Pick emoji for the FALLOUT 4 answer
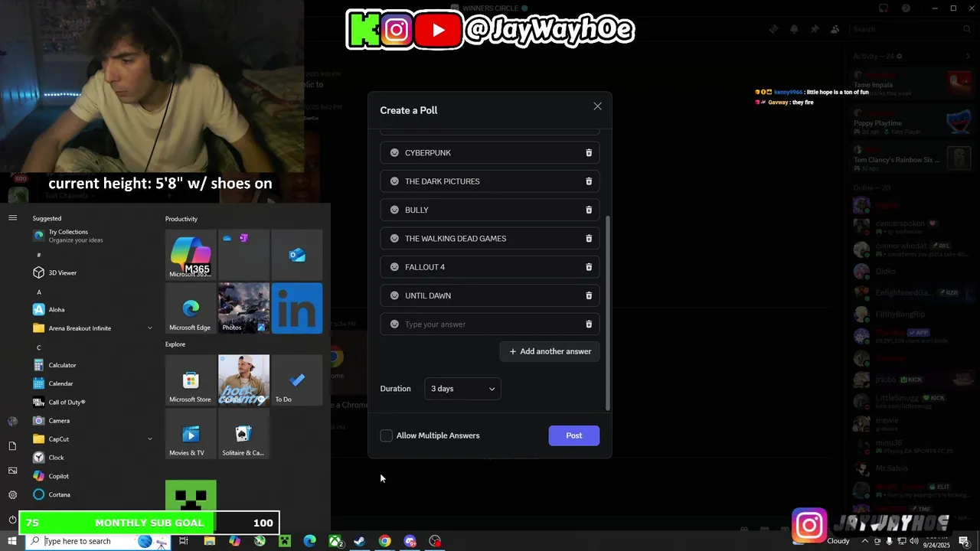 (x=394, y=267)
